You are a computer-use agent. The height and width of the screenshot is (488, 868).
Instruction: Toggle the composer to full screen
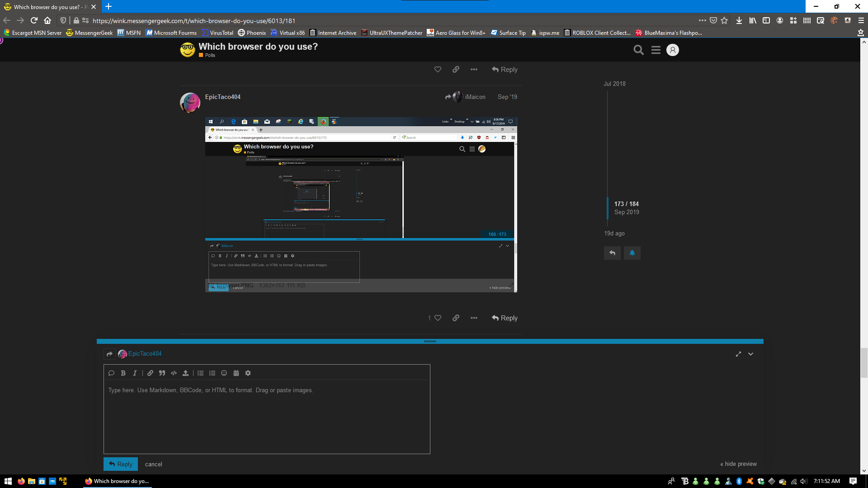click(x=738, y=354)
